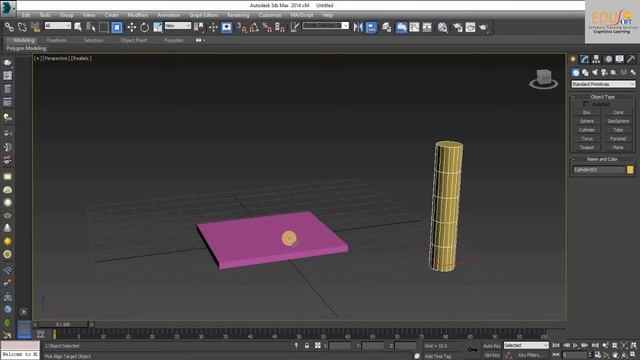Open the reference coordinate system View dropdown

click(178, 26)
